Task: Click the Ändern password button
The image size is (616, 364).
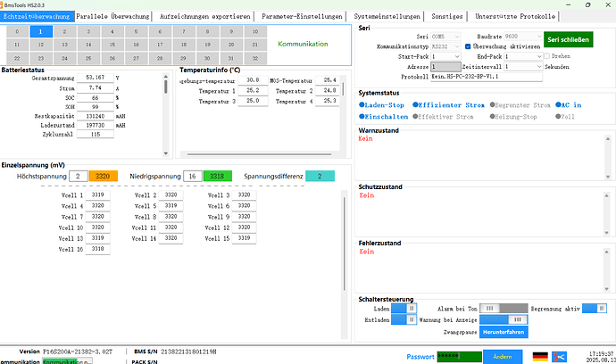Action: pos(503,357)
